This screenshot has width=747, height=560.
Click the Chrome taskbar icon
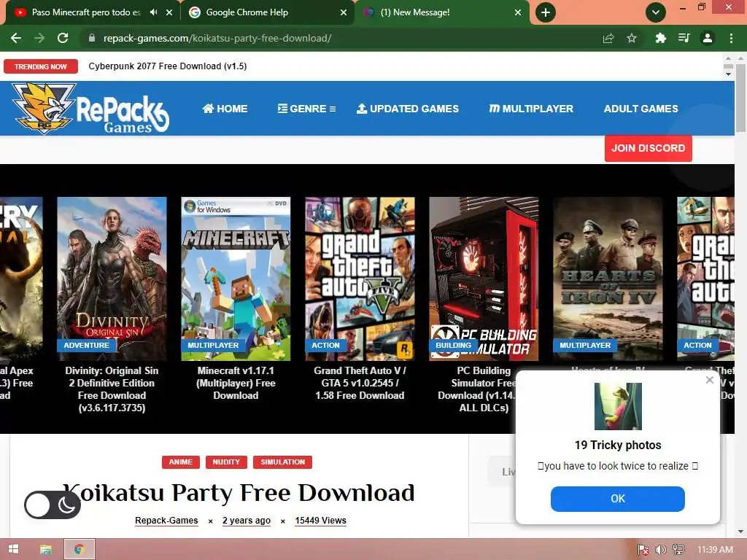(80, 550)
